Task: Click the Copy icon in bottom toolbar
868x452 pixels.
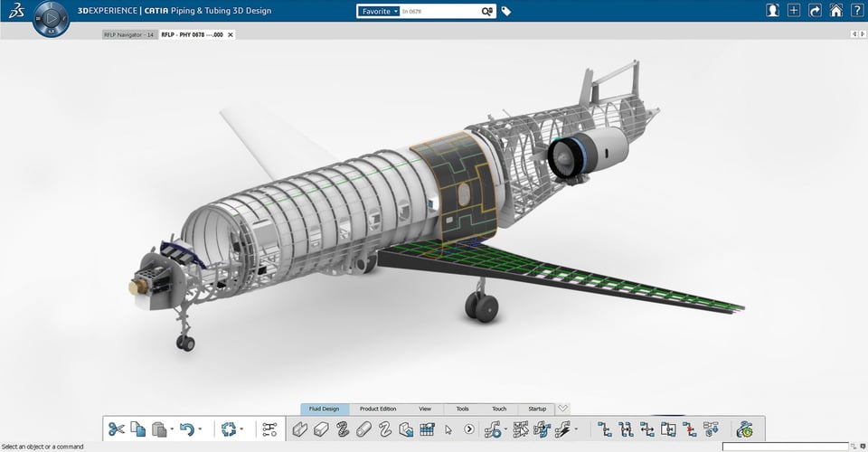Action: [x=137, y=429]
